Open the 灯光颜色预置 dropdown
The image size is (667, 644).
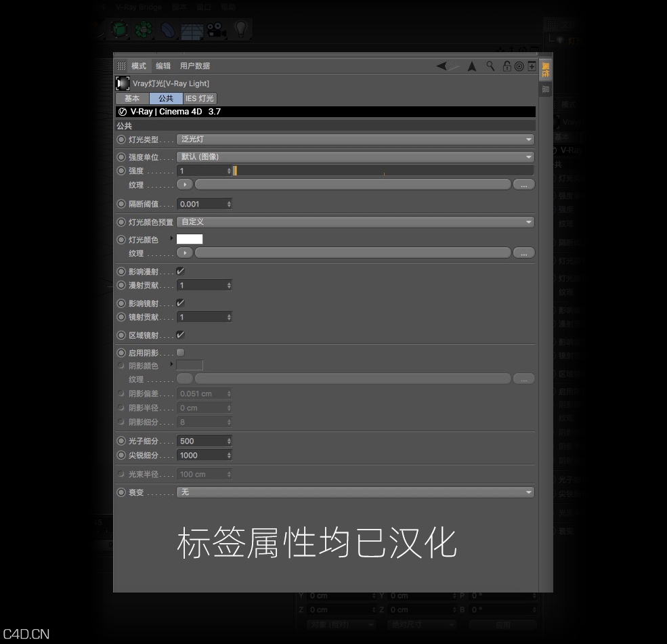(x=356, y=222)
